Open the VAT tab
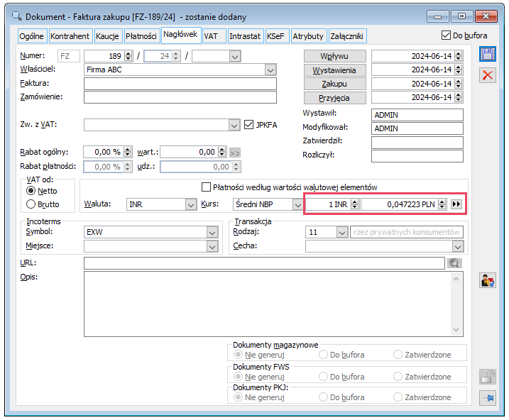The image size is (509, 420). click(214, 36)
